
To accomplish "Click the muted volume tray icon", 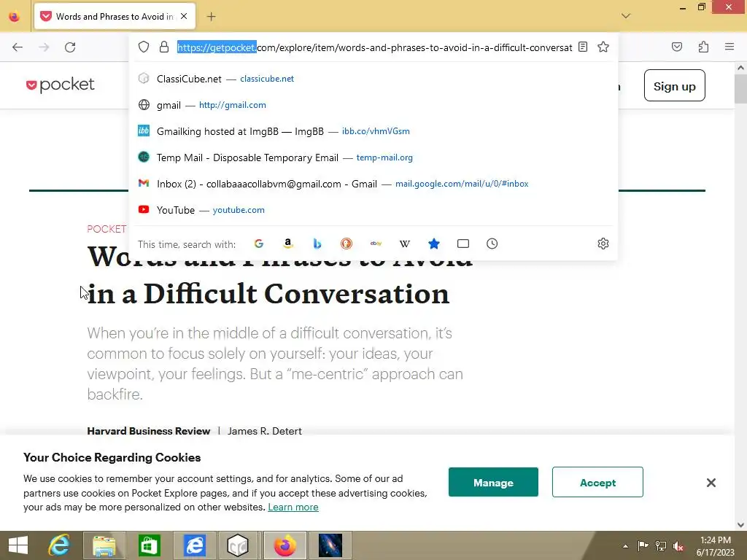I will (x=678, y=546).
